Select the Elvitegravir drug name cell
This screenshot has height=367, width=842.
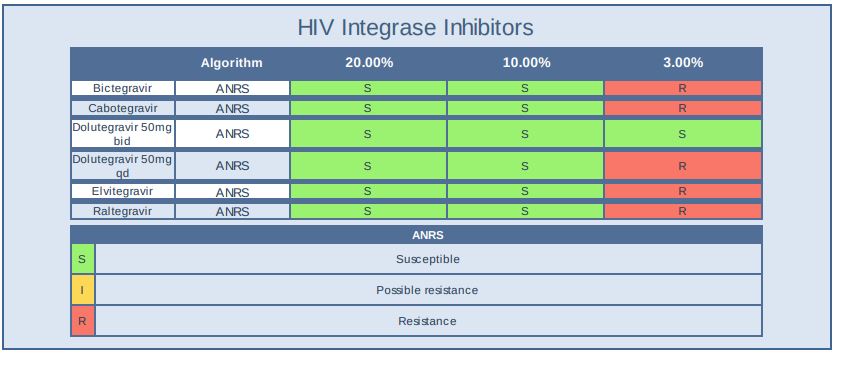123,191
